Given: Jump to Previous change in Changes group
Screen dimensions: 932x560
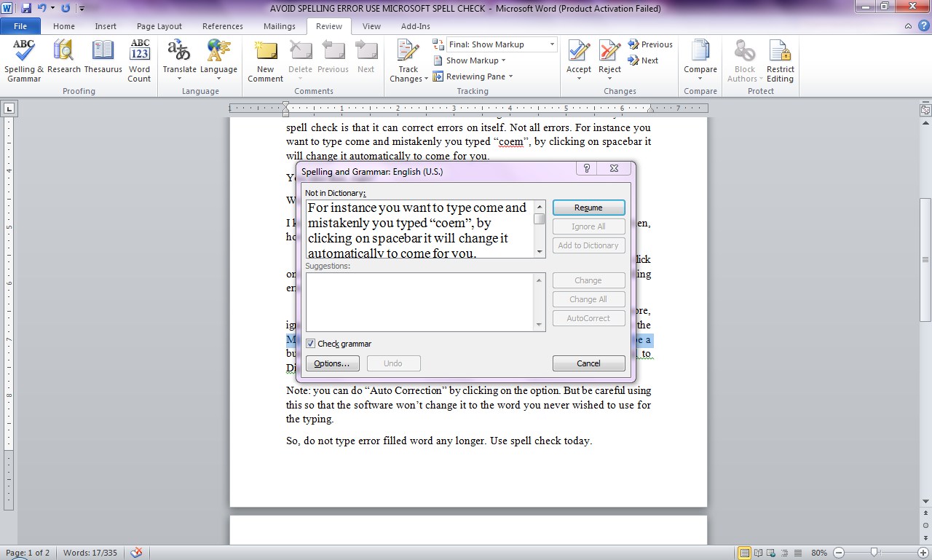Looking at the screenshot, I should [x=650, y=44].
